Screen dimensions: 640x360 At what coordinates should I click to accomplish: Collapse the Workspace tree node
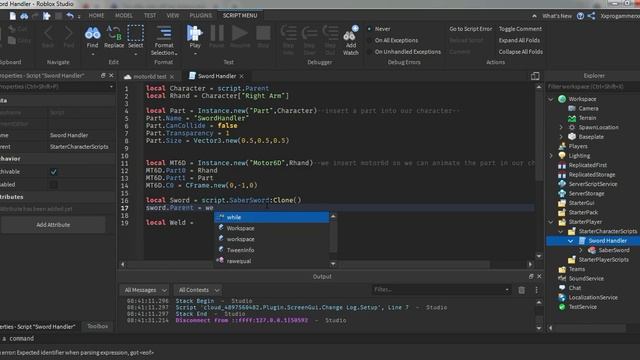click(551, 99)
